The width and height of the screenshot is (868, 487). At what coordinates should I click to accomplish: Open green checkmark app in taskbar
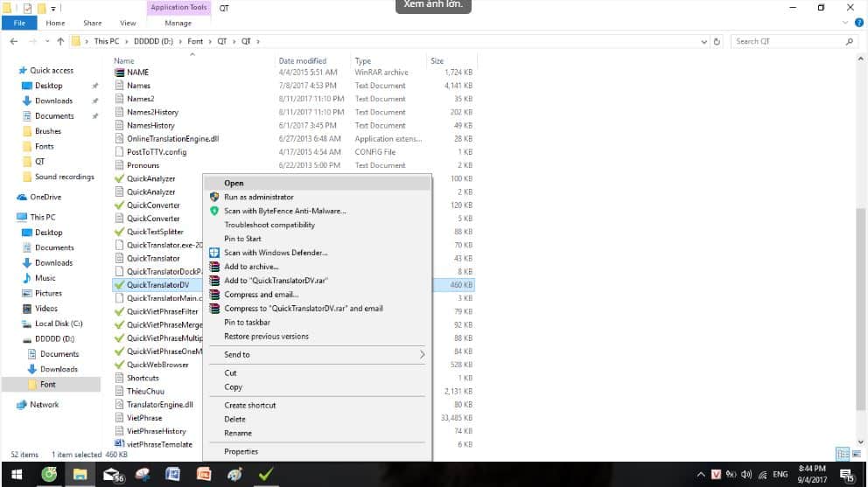pos(266,474)
